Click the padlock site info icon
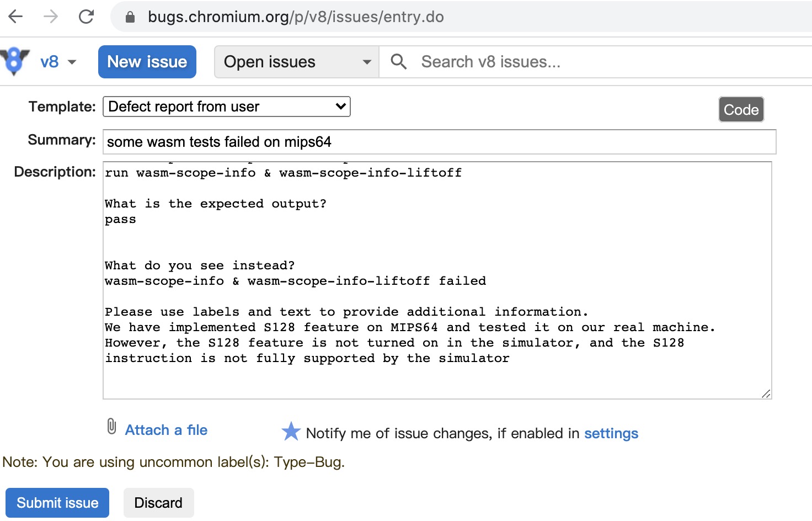Screen dimensions: 812x521 point(130,17)
